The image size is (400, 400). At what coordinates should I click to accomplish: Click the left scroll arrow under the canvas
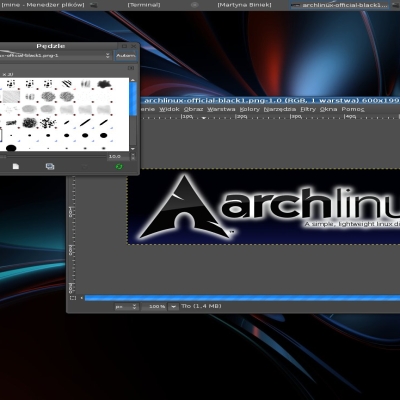81,298
